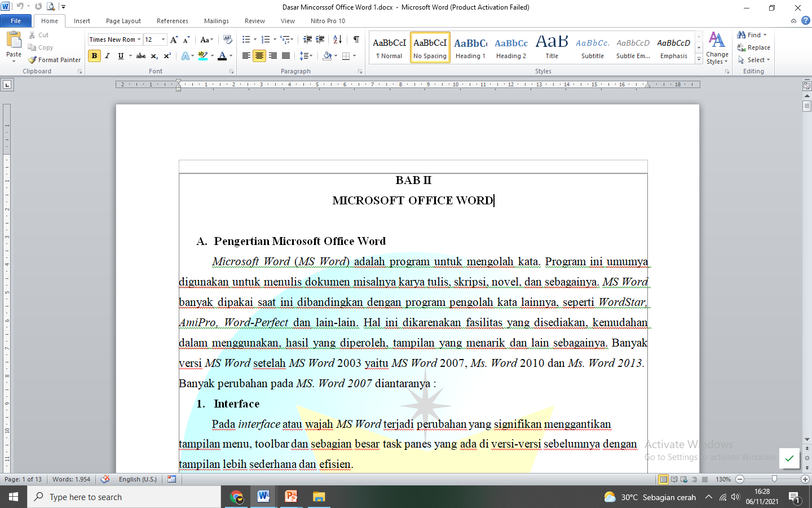
Task: Toggle Center alignment
Action: 259,56
